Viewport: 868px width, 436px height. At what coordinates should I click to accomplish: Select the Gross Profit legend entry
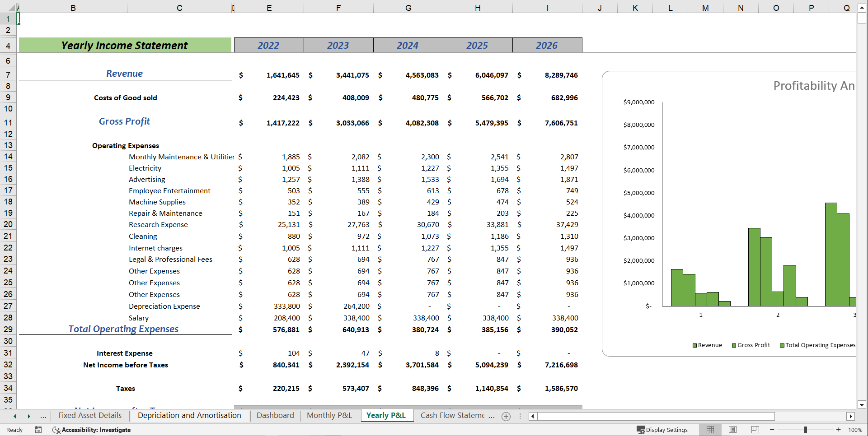click(751, 345)
